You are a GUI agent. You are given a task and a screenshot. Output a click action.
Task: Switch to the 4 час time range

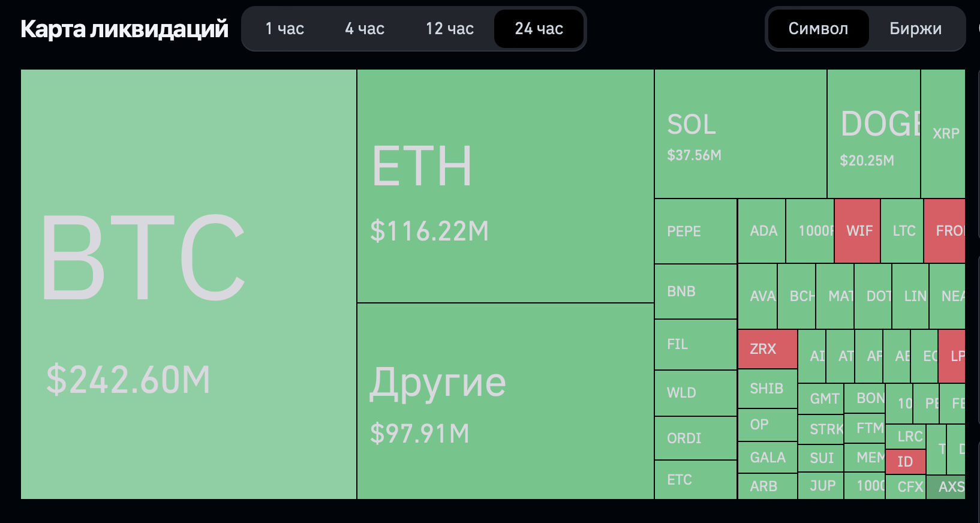point(365,29)
